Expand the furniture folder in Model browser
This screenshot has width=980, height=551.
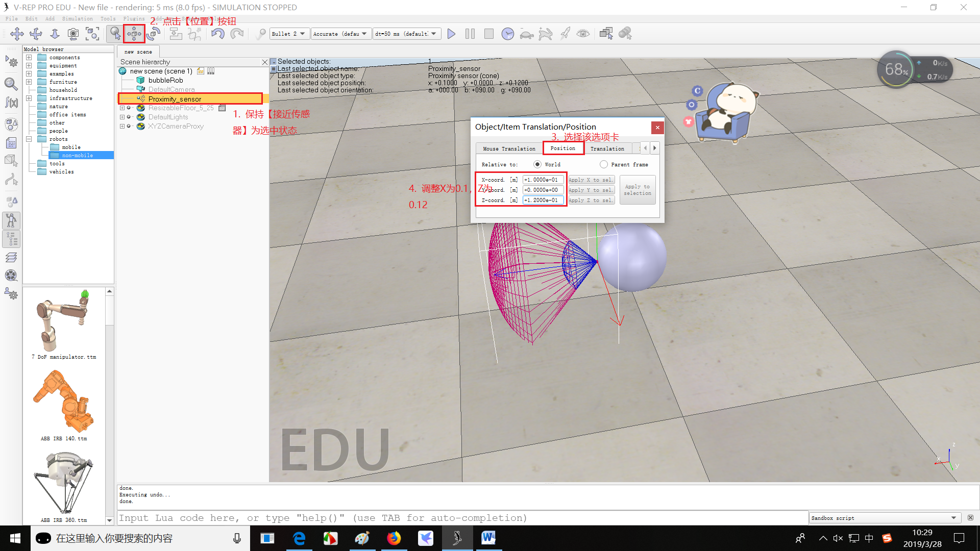coord(29,82)
